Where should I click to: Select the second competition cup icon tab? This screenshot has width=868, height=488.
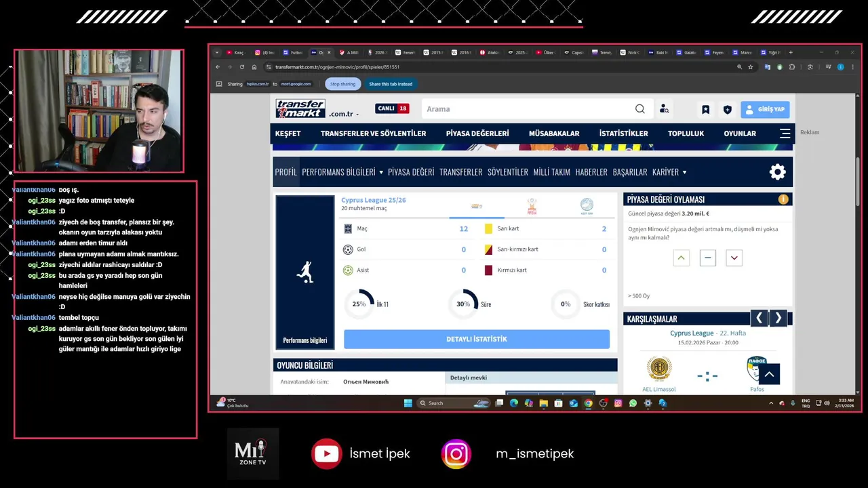pyautogui.click(x=532, y=206)
